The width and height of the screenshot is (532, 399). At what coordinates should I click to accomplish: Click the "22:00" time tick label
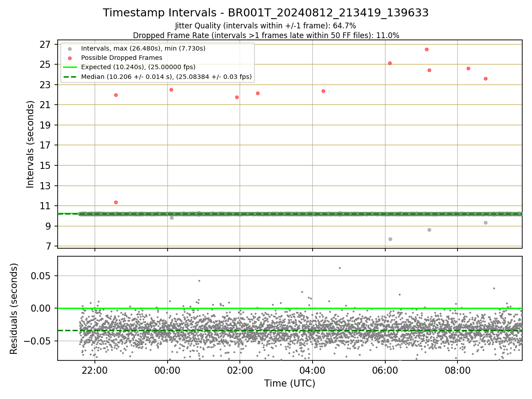(94, 370)
